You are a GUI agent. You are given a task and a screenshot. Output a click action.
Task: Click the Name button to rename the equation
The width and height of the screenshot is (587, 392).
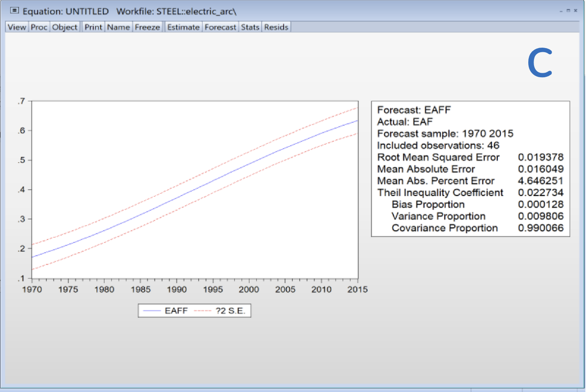118,27
